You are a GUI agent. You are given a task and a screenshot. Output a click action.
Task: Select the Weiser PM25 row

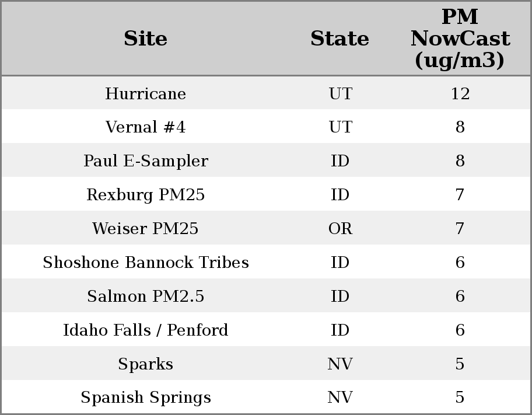click(145, 229)
